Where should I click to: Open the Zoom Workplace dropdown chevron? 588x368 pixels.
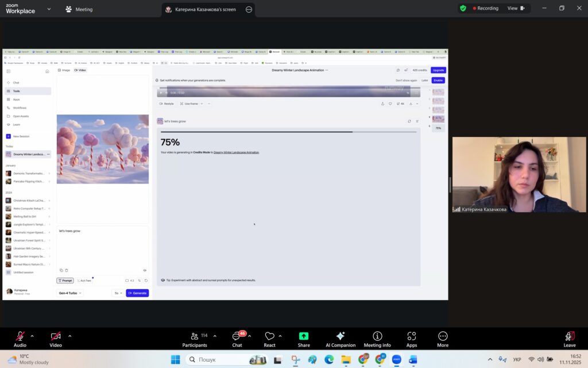point(48,9)
